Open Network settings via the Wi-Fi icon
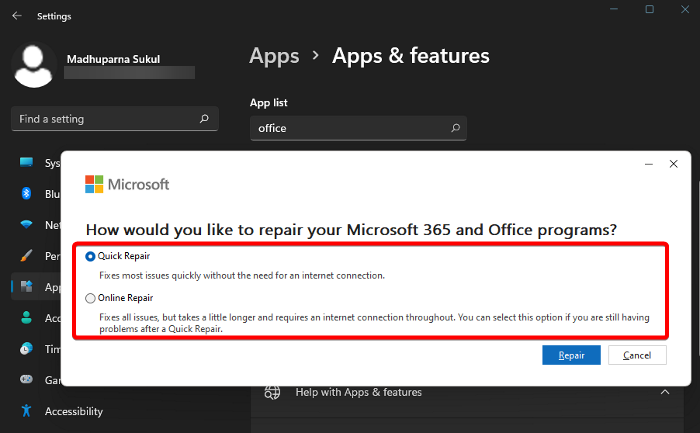The width and height of the screenshot is (700, 433). [x=26, y=226]
